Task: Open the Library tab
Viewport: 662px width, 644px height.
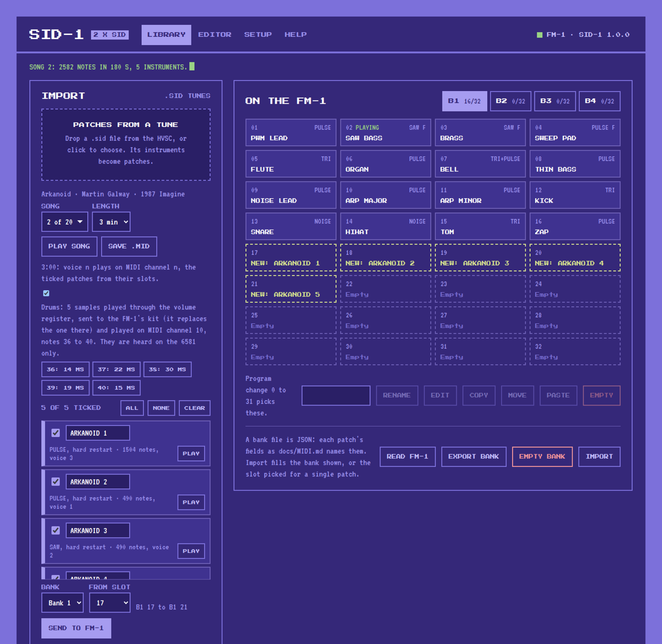Action: click(166, 35)
